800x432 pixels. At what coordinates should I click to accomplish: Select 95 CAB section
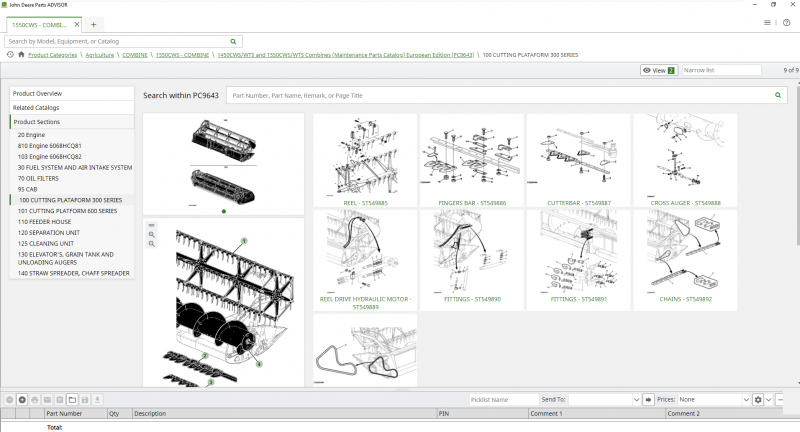click(28, 189)
